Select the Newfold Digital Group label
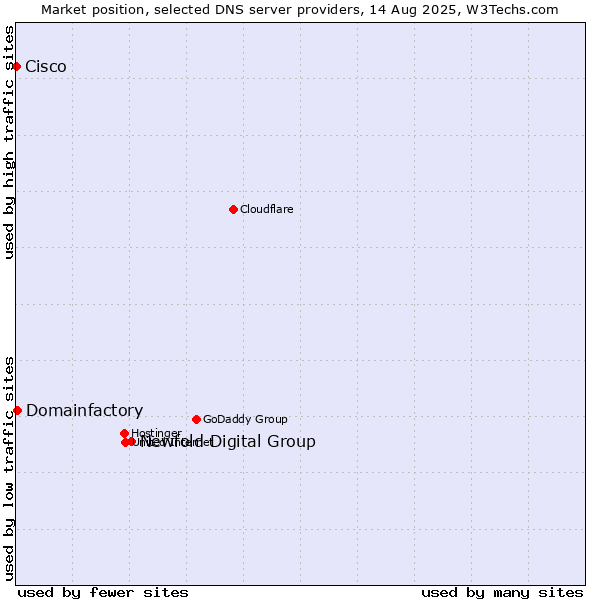 tap(228, 442)
